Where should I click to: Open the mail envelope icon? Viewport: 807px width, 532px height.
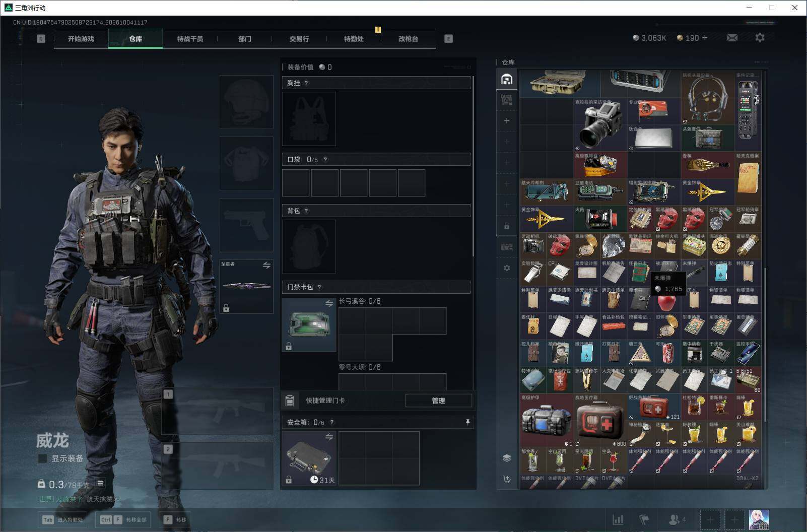pyautogui.click(x=732, y=38)
